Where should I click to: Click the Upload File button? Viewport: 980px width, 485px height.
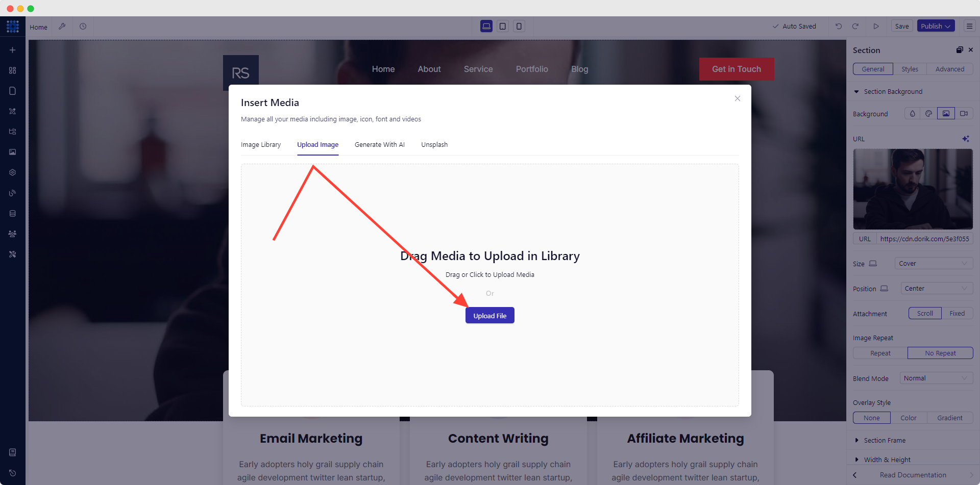click(490, 316)
